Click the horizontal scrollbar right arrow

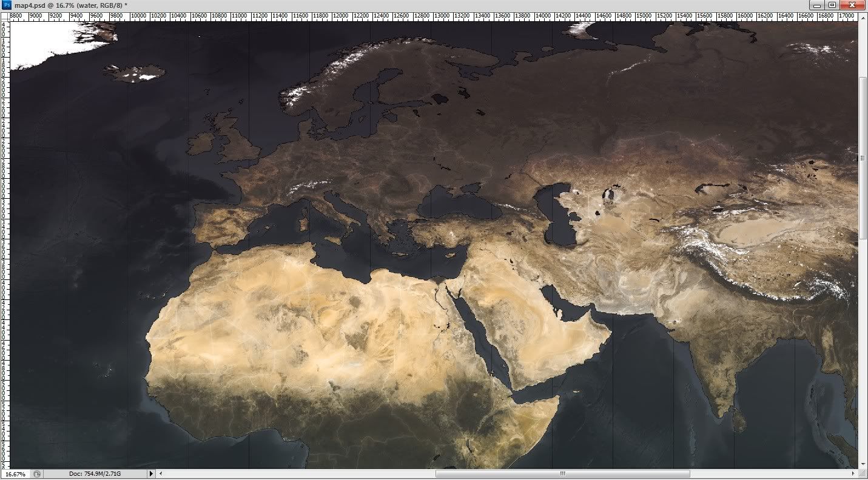tap(854, 474)
